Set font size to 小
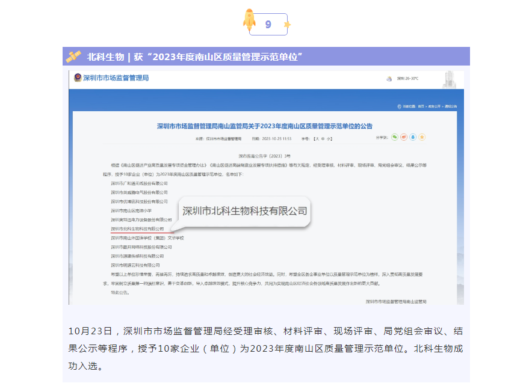Viewport: 532px width, 392px height. pyautogui.click(x=328, y=139)
